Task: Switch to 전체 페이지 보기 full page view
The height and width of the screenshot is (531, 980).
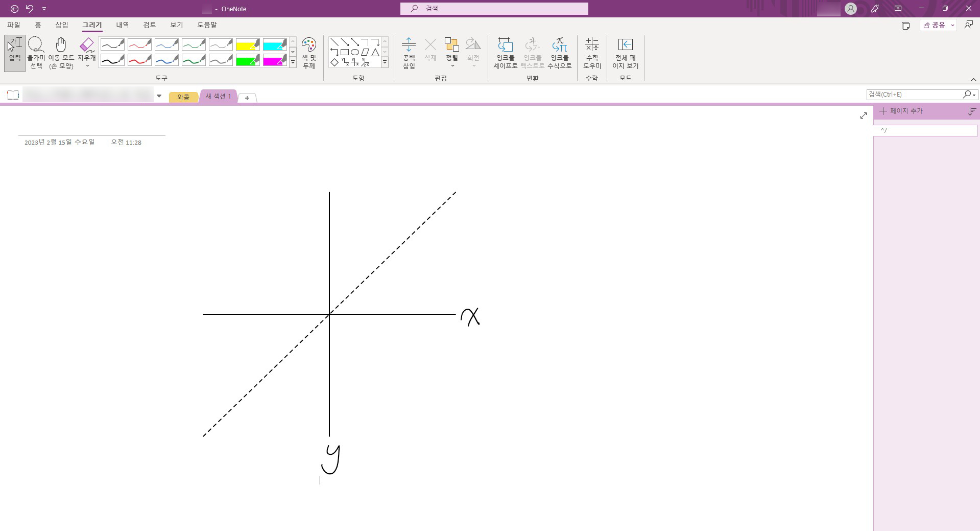Action: (x=625, y=53)
